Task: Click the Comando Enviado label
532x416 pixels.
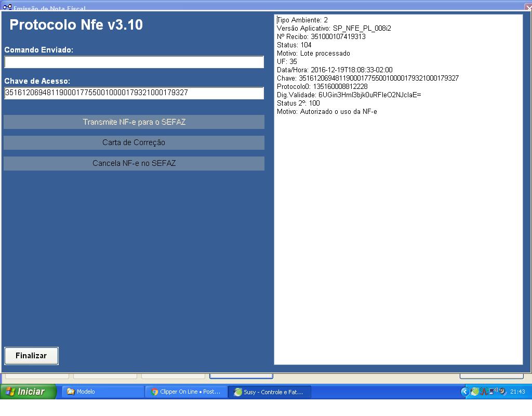Action: tap(38, 50)
